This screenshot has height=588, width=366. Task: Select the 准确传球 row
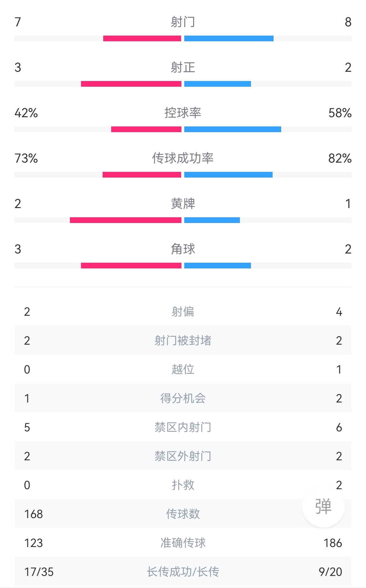pyautogui.click(x=183, y=543)
